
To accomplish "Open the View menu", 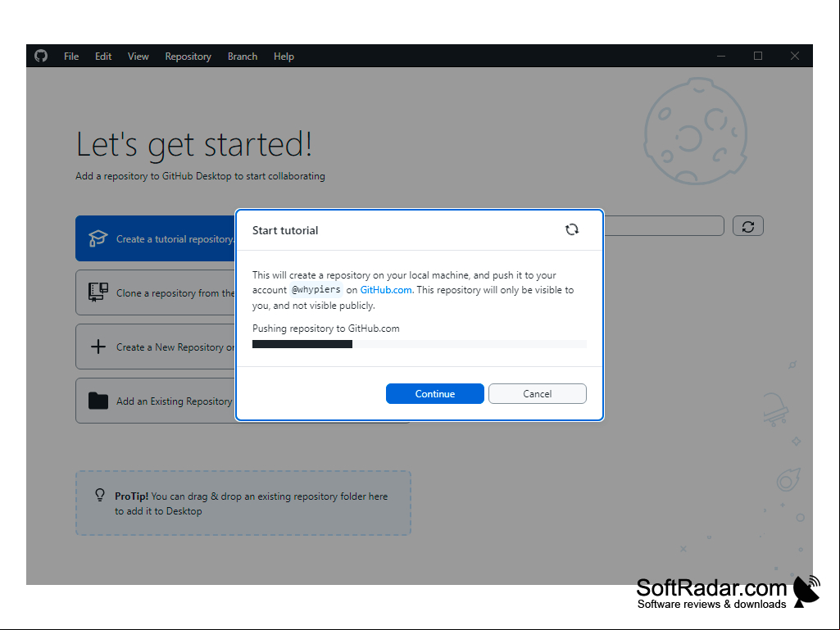I will click(138, 57).
